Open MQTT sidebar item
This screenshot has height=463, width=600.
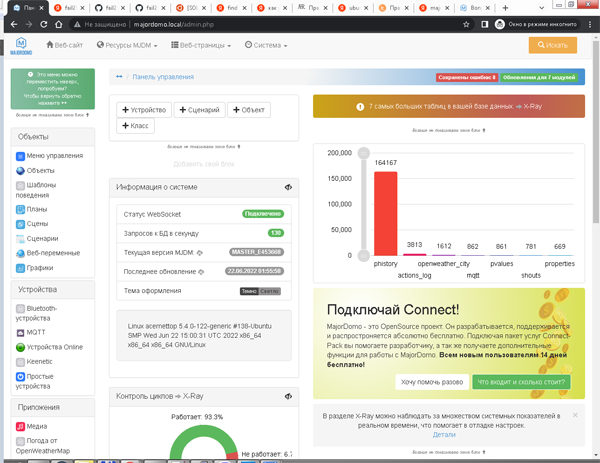[x=31, y=332]
